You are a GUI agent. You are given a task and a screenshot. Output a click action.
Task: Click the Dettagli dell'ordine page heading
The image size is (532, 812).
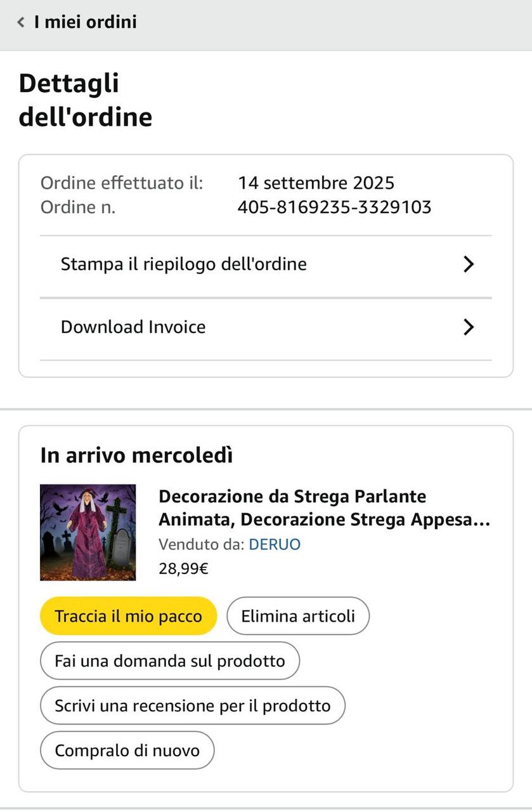tap(86, 100)
